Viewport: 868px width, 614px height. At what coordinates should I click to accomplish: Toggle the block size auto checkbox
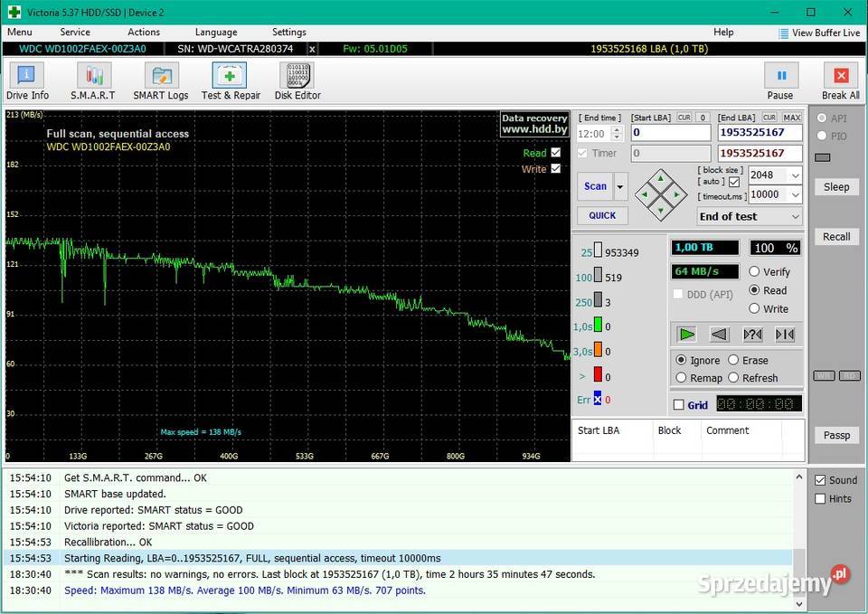click(x=734, y=182)
